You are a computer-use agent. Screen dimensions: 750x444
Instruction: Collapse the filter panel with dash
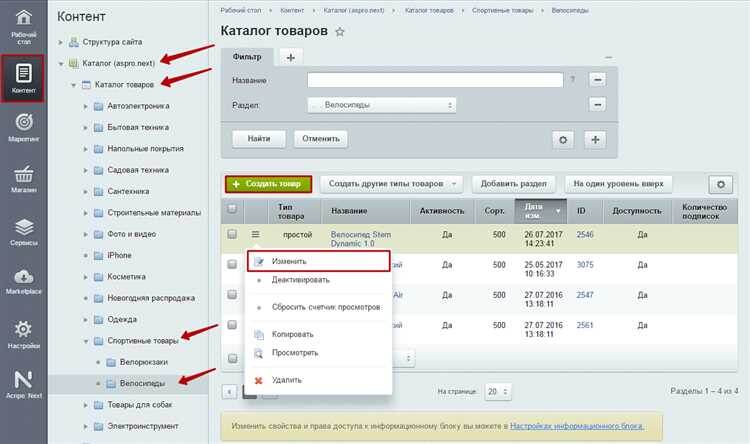[x=608, y=57]
